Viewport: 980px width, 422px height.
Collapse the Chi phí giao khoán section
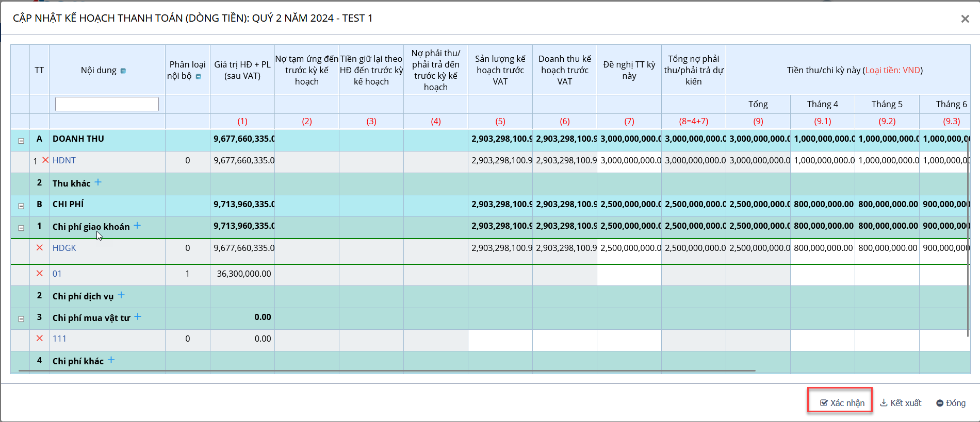[x=21, y=228]
